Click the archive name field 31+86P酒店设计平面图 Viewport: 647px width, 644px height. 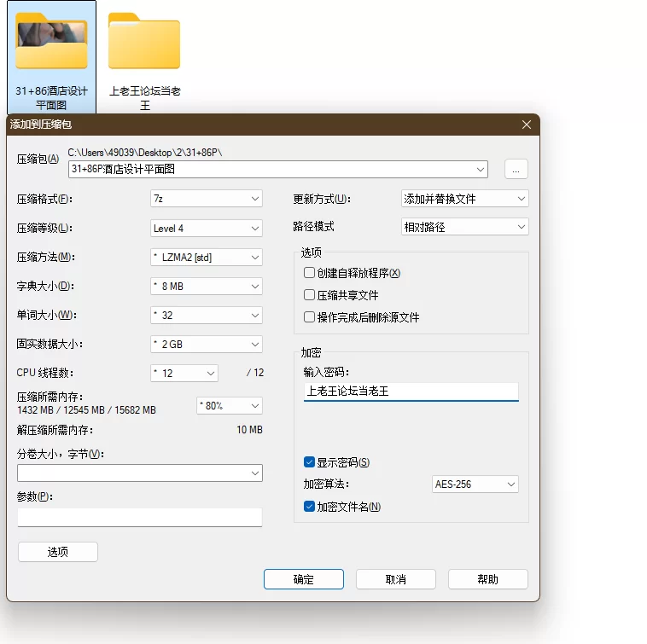277,169
